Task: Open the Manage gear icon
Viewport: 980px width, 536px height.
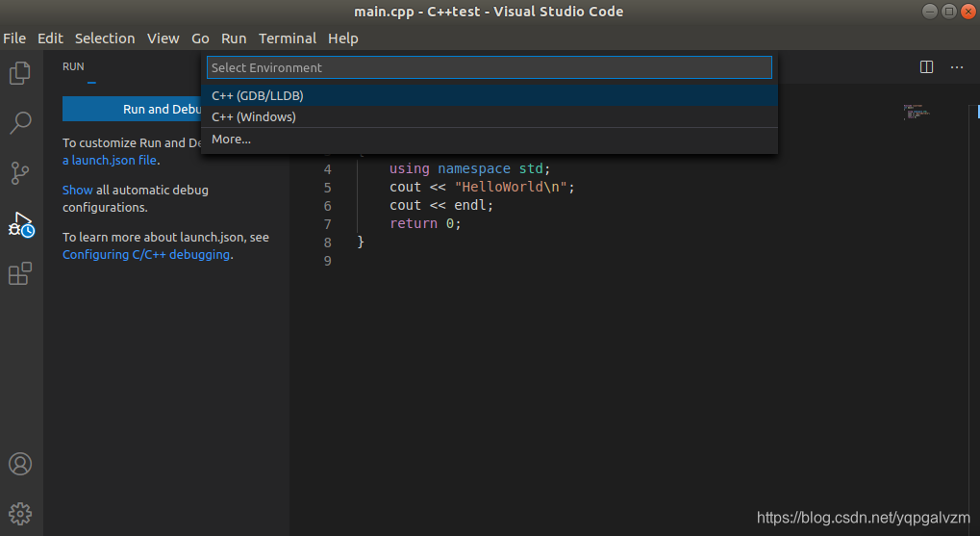Action: click(x=20, y=514)
